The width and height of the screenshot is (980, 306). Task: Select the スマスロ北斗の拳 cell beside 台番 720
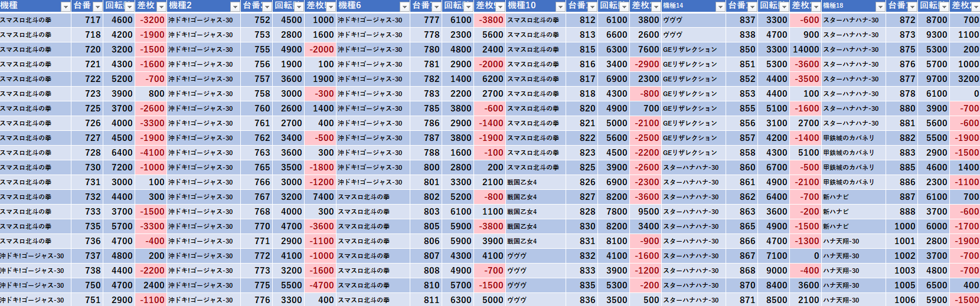click(x=35, y=50)
